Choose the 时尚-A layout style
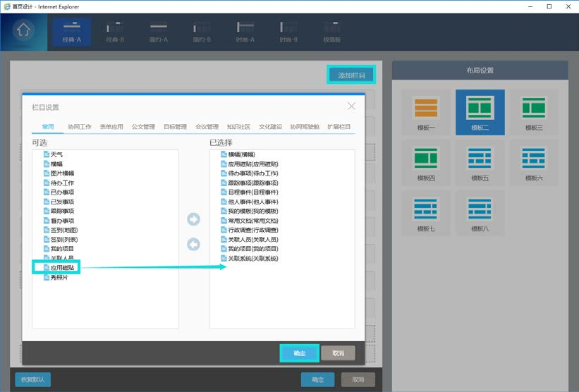 pyautogui.click(x=245, y=32)
